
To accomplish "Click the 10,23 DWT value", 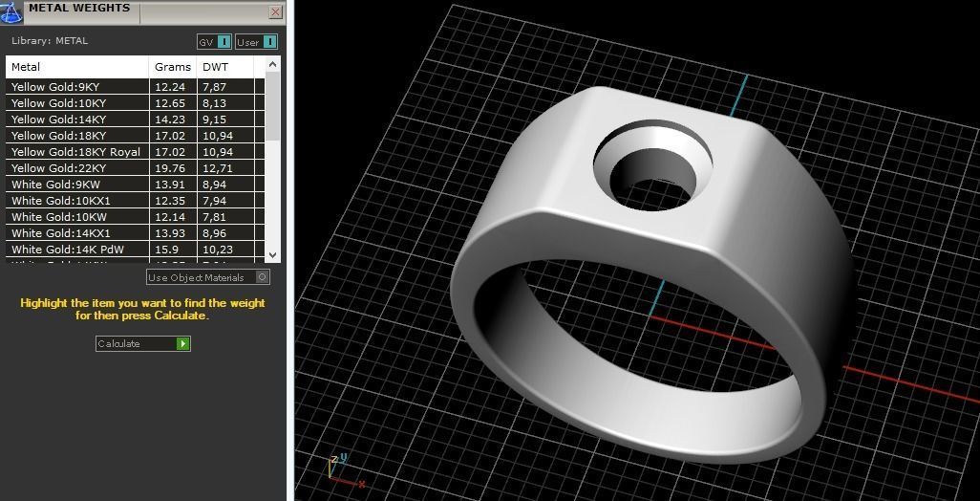I will pos(218,250).
